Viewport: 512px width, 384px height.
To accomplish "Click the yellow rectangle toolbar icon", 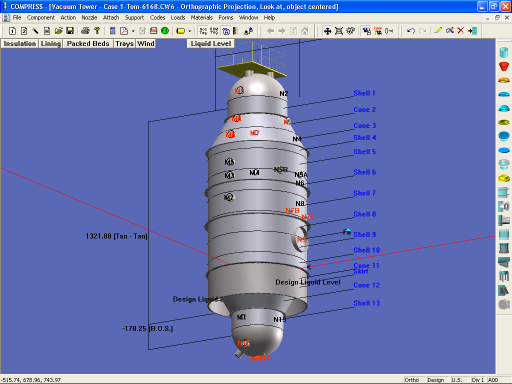I will click(181, 31).
